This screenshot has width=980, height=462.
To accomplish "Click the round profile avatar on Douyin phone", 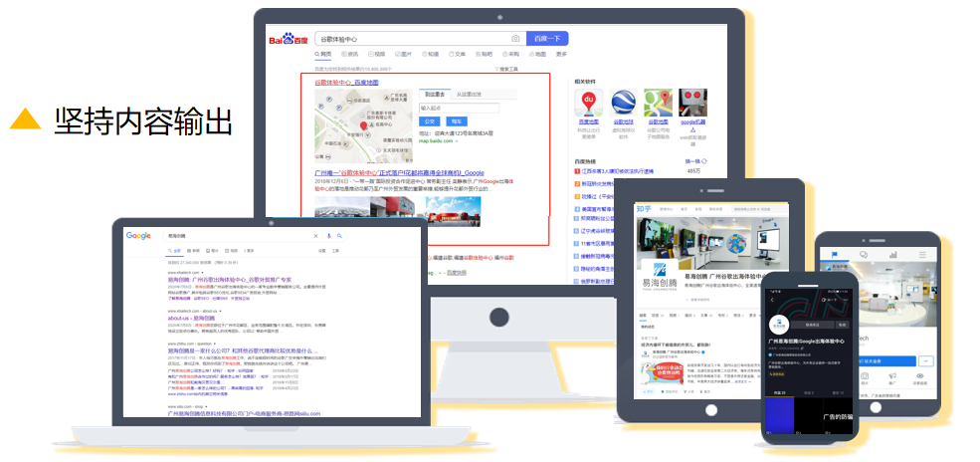I will coord(778,325).
